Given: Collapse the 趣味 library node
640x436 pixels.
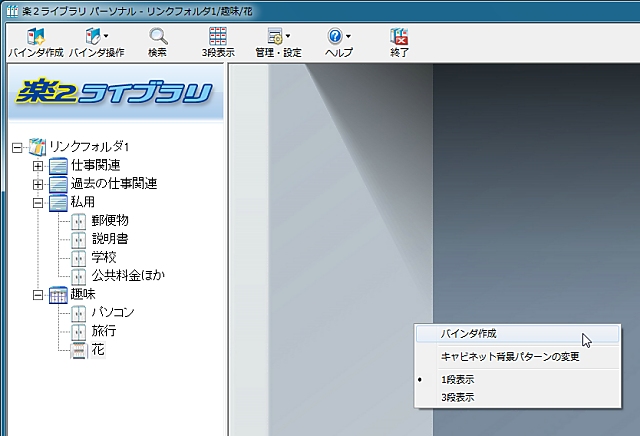Looking at the screenshot, I should (38, 294).
